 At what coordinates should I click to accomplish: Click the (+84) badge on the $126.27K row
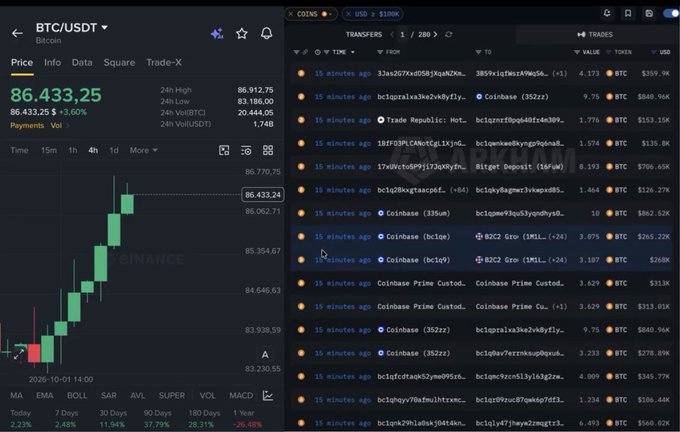pos(459,190)
